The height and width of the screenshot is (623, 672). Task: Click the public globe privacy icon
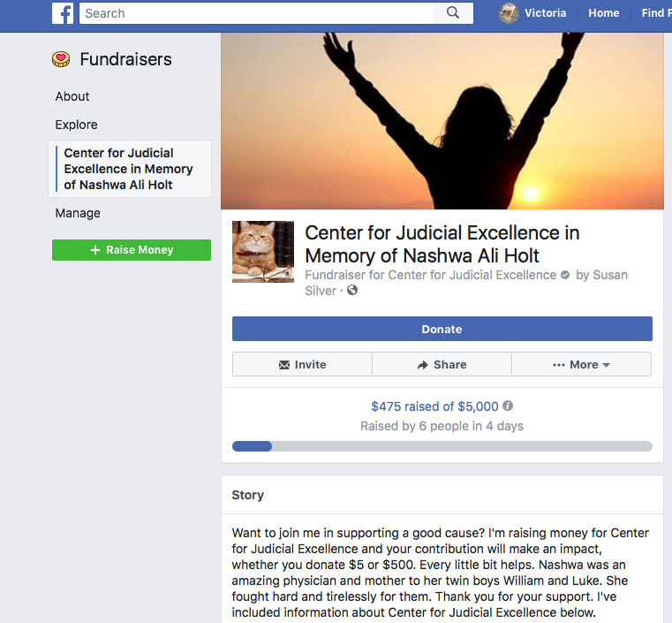(x=352, y=290)
